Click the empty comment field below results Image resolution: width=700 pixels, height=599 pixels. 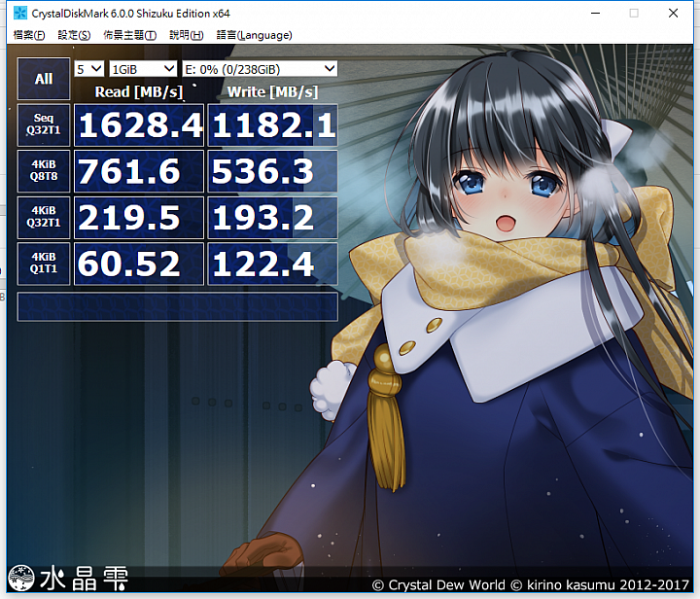[178, 306]
